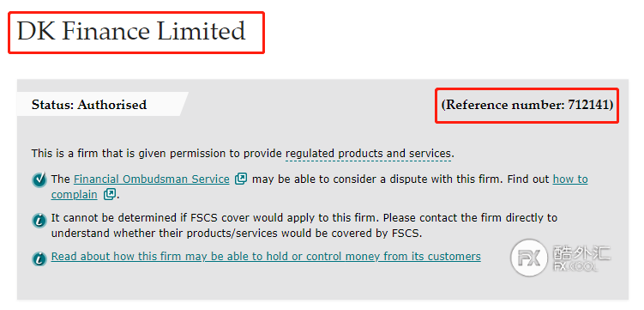Click the sentence about permission to provide services
Screen dimensions: 644x310
[x=244, y=154]
